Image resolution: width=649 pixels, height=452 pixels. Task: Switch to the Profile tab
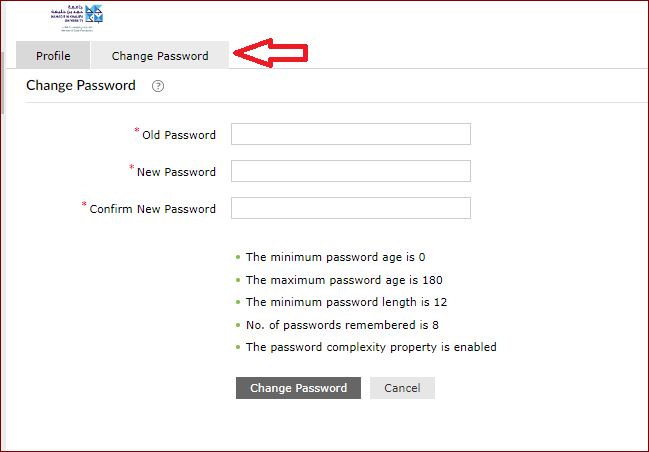53,55
